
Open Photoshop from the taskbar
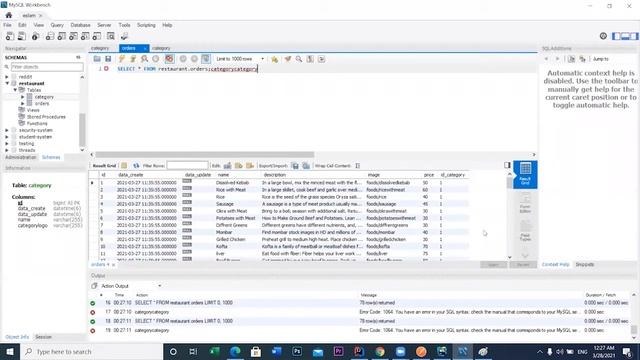click(297, 351)
